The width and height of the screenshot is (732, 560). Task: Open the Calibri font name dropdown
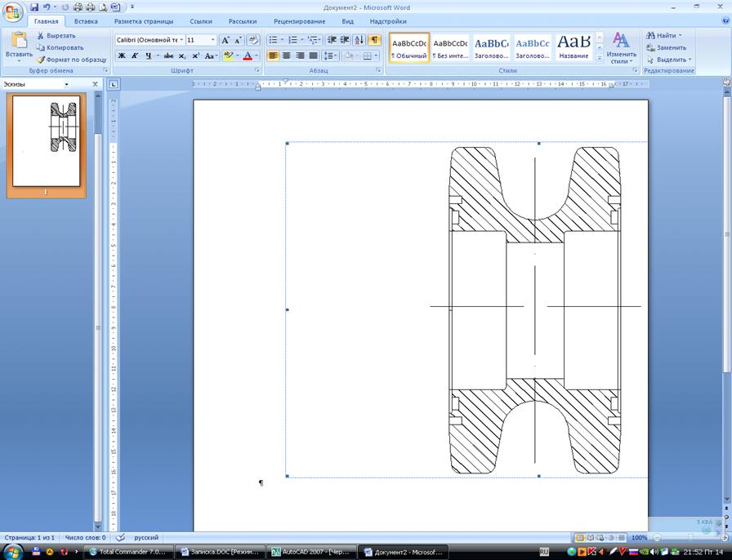point(181,40)
